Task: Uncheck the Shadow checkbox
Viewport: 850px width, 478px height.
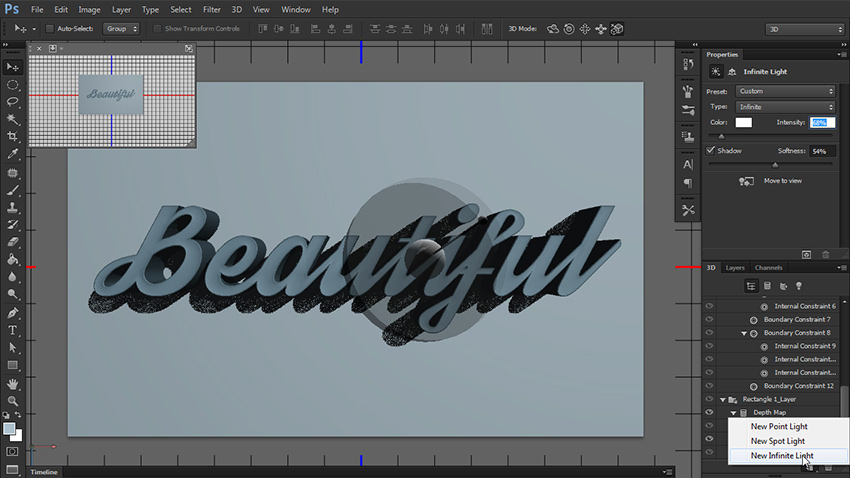Action: (711, 150)
